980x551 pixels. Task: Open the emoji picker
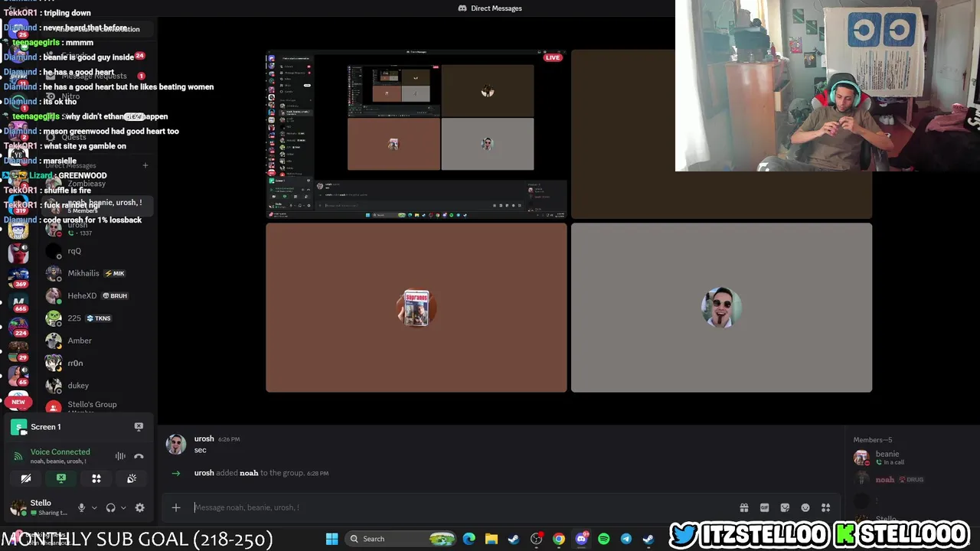pyautogui.click(x=805, y=507)
